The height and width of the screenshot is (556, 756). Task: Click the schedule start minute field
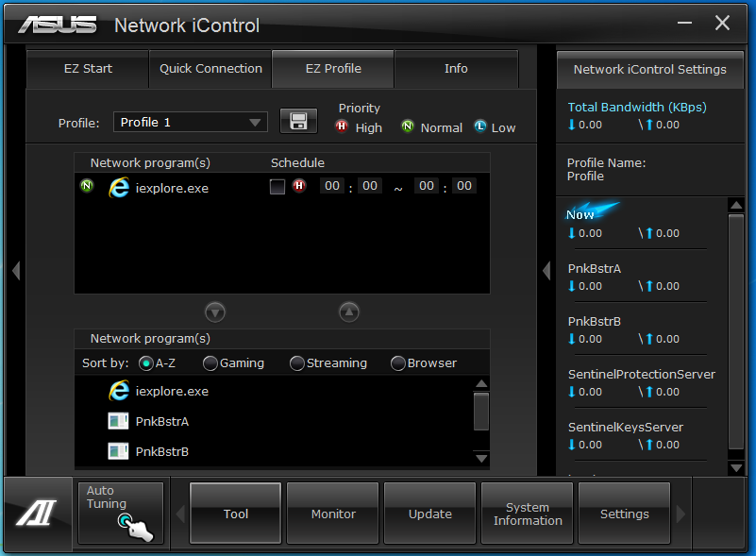[x=370, y=186]
